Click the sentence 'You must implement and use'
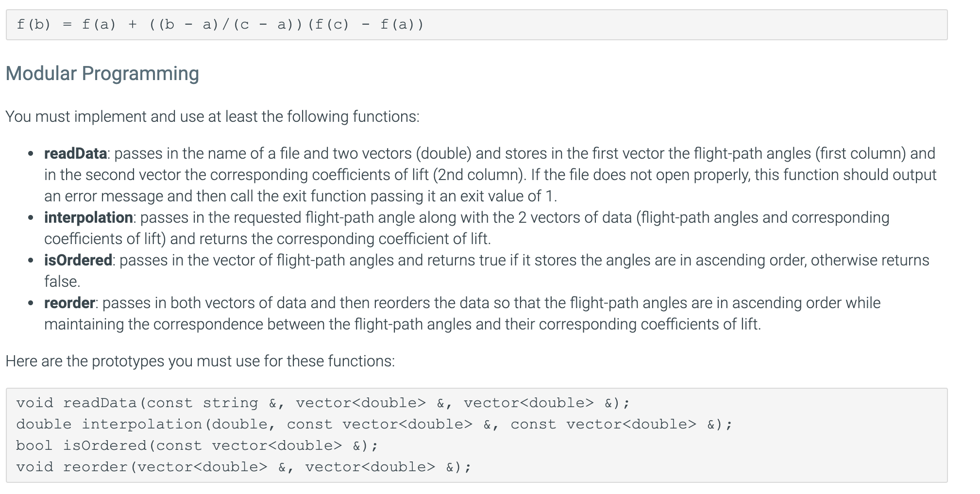This screenshot has width=980, height=494. 212,116
